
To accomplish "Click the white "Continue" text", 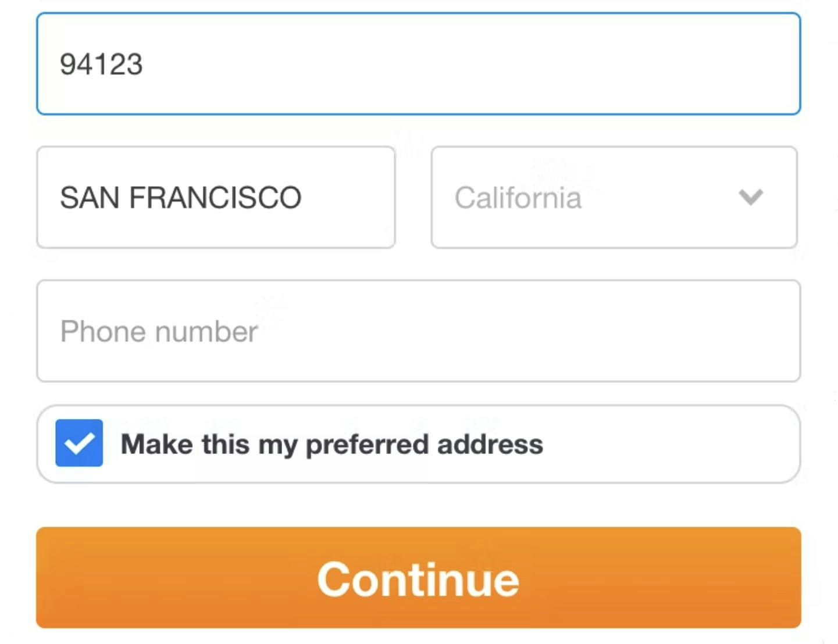I will click(x=418, y=579).
